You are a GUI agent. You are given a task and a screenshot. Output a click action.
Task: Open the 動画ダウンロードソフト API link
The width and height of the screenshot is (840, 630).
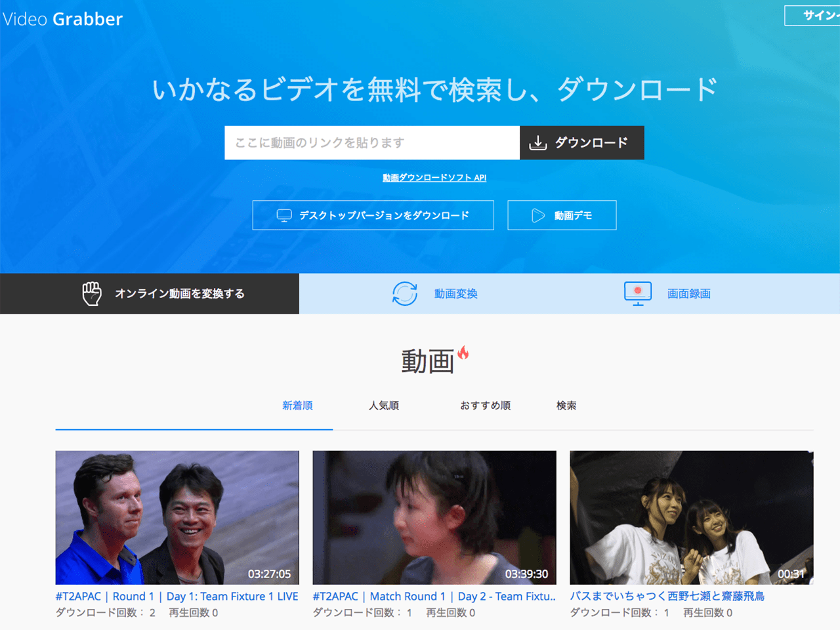[434, 177]
